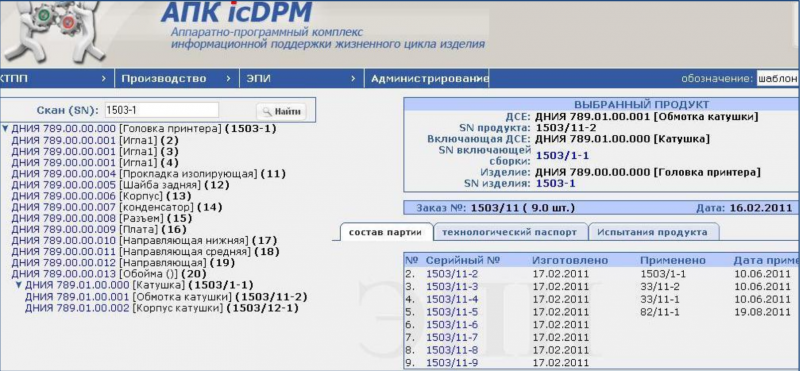Viewport: 800px width, 371px height.
Task: Select Корпус (13) tree item
Action: 101,196
